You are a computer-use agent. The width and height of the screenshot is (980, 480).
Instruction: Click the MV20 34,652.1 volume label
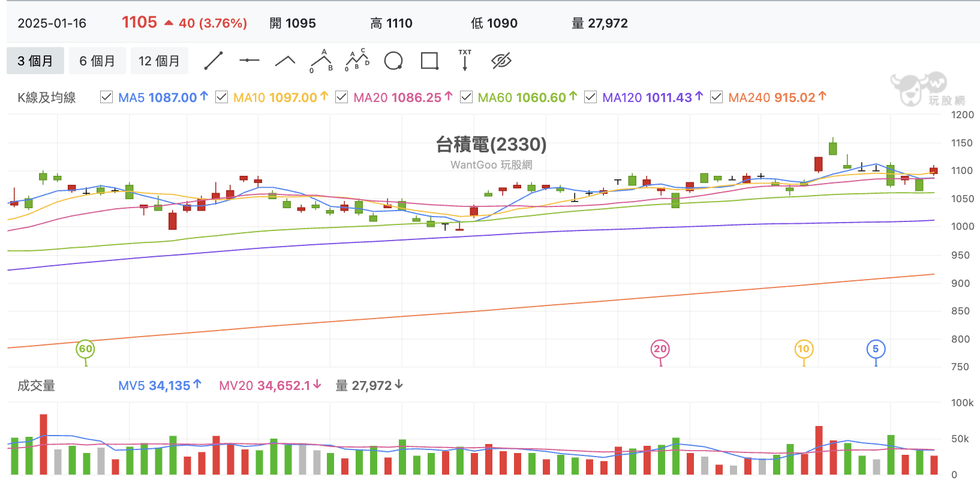pos(270,386)
